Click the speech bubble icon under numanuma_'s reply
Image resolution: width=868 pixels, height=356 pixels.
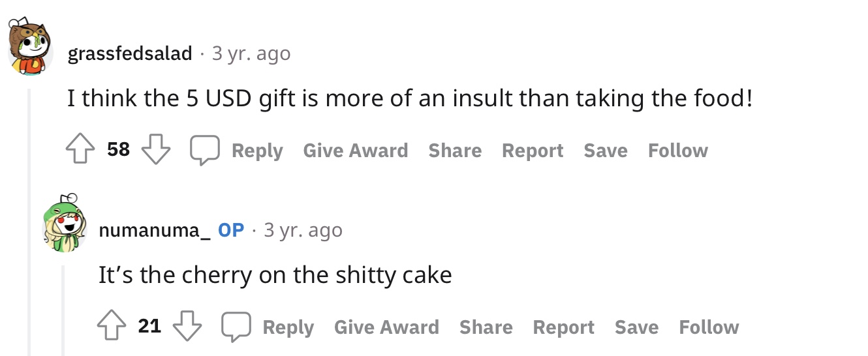236,327
